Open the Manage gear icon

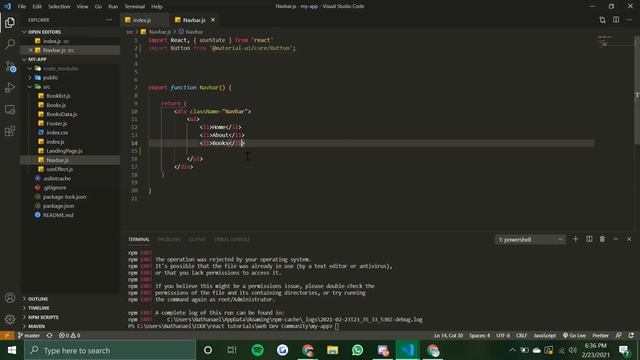point(10,319)
